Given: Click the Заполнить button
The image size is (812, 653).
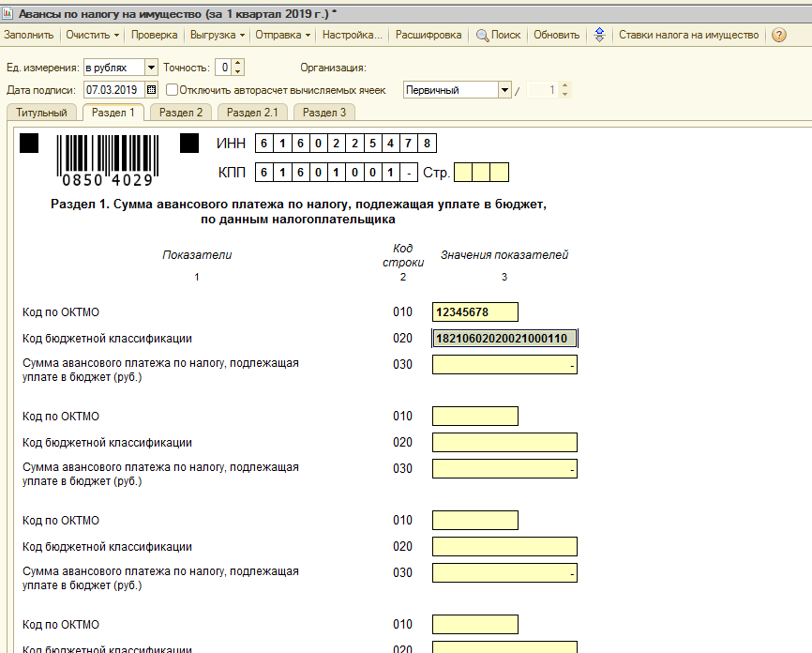Looking at the screenshot, I should click(x=28, y=36).
